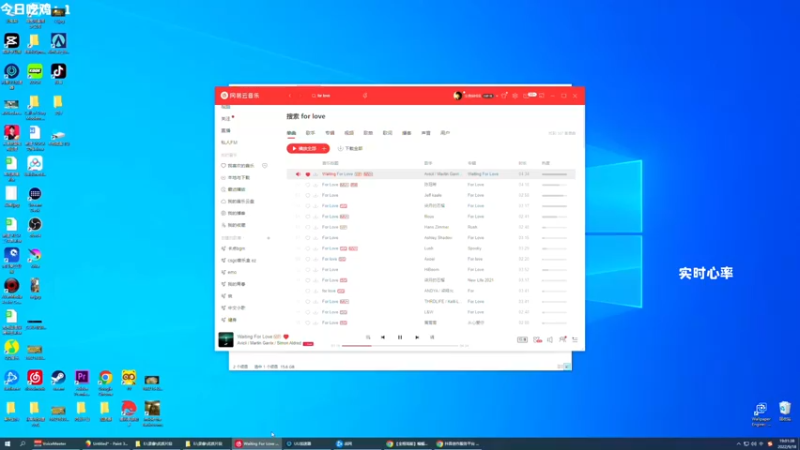Screen dimensions: 800x450
Task: Go back using the header back arrow
Action: point(290,95)
